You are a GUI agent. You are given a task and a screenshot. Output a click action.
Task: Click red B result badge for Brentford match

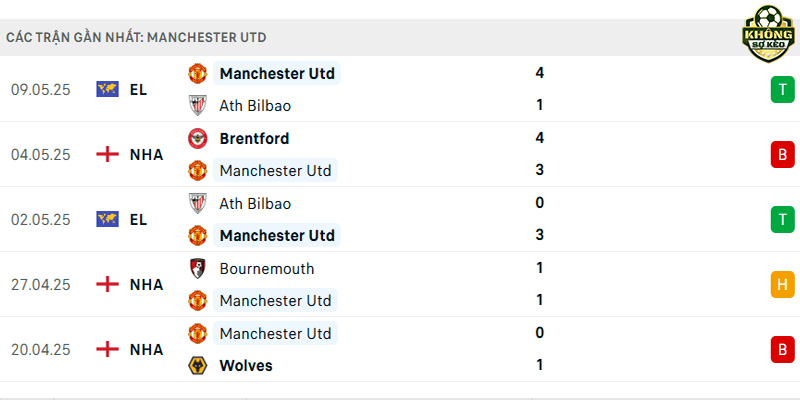783,154
